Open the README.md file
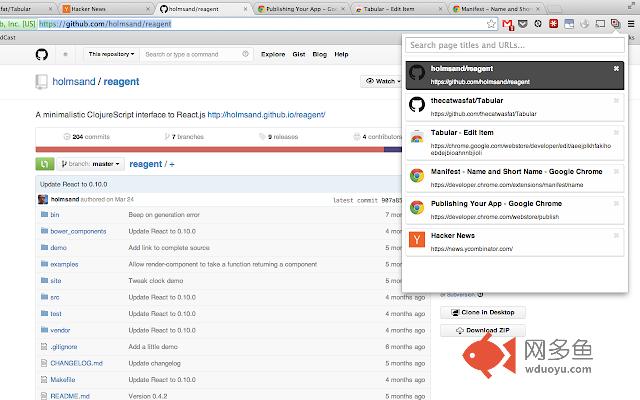Viewport: 640px width, 400px height. pyautogui.click(x=70, y=396)
